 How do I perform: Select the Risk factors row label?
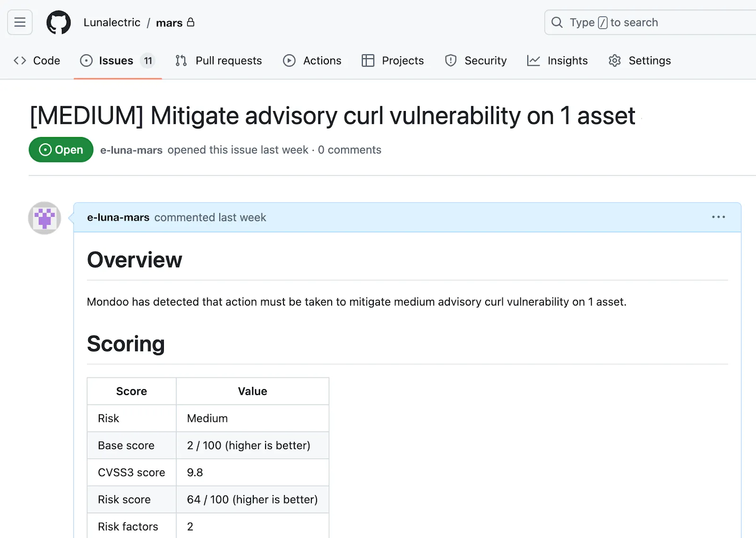click(x=131, y=526)
